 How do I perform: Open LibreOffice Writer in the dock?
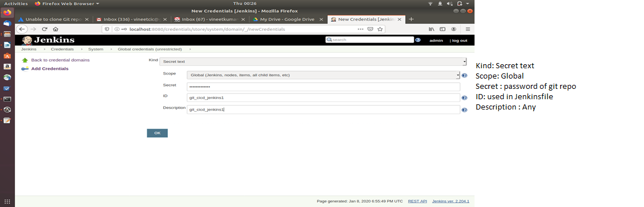[x=7, y=45]
